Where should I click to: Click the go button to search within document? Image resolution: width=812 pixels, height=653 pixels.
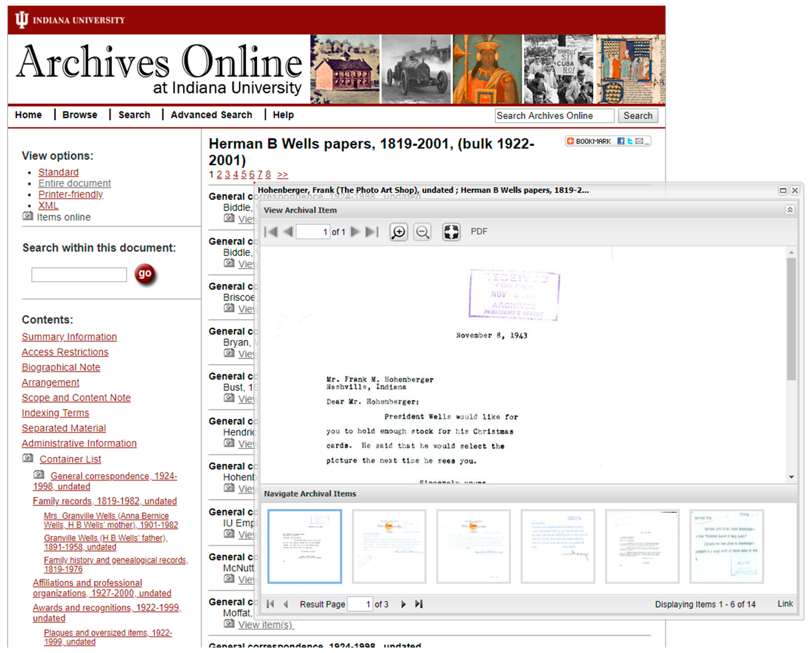point(145,274)
